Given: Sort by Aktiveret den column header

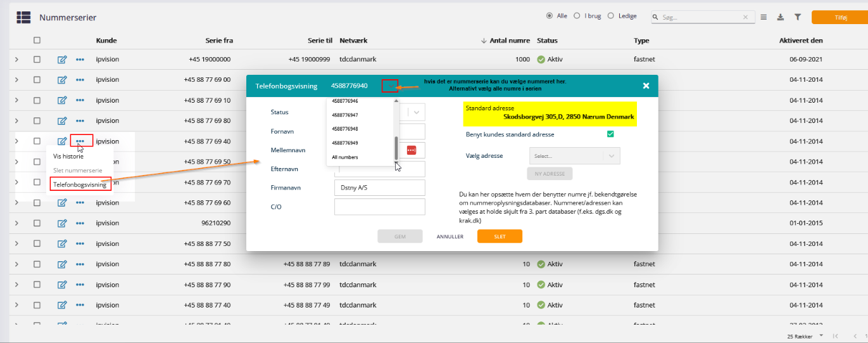Looking at the screenshot, I should (801, 41).
